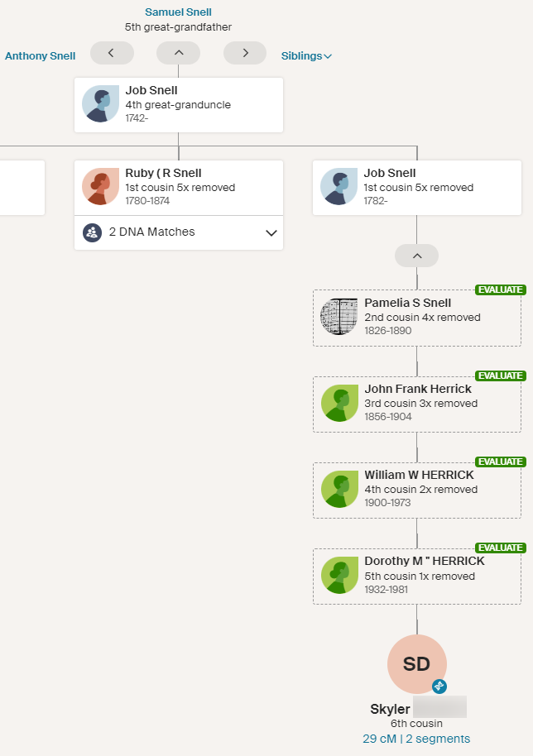Click the DNA badge on Skyler's avatar
This screenshot has width=533, height=756.
coord(439,686)
